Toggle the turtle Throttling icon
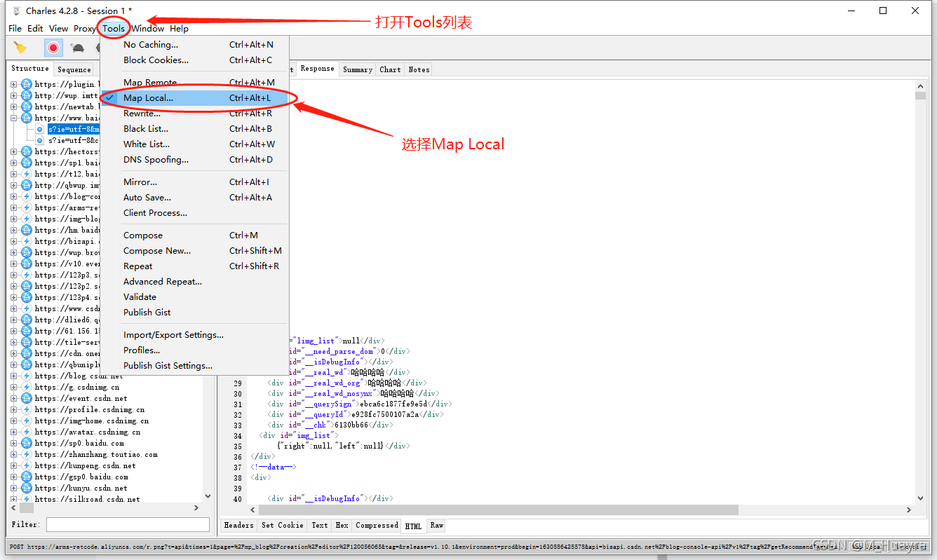Viewport: 937px width, 560px height. click(x=78, y=48)
